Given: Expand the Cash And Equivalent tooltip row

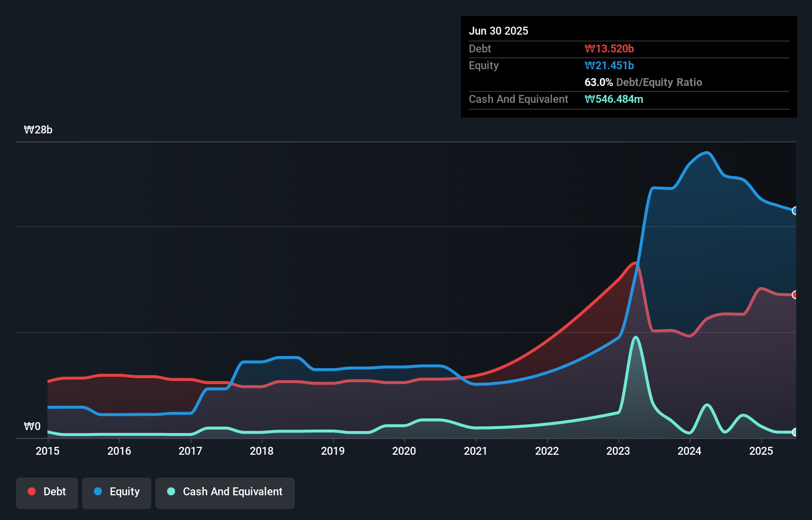Looking at the screenshot, I should [518, 99].
